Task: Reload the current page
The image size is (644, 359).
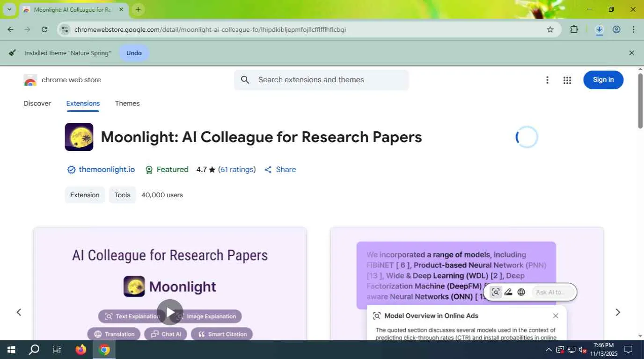Action: 44,29
